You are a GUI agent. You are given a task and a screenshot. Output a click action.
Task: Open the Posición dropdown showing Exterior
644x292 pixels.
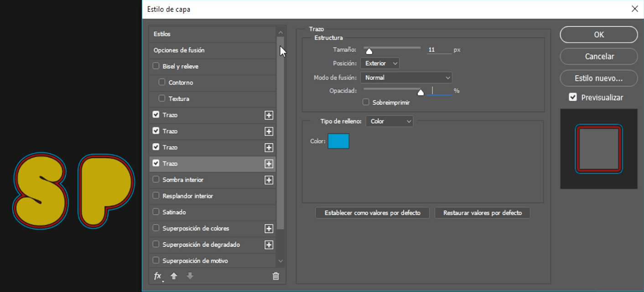click(380, 63)
